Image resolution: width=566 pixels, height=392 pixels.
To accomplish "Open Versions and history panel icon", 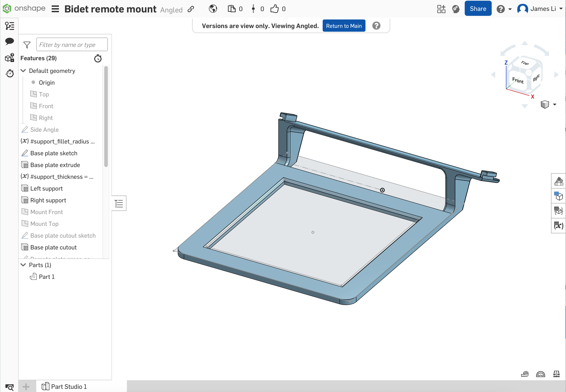I will [x=10, y=26].
